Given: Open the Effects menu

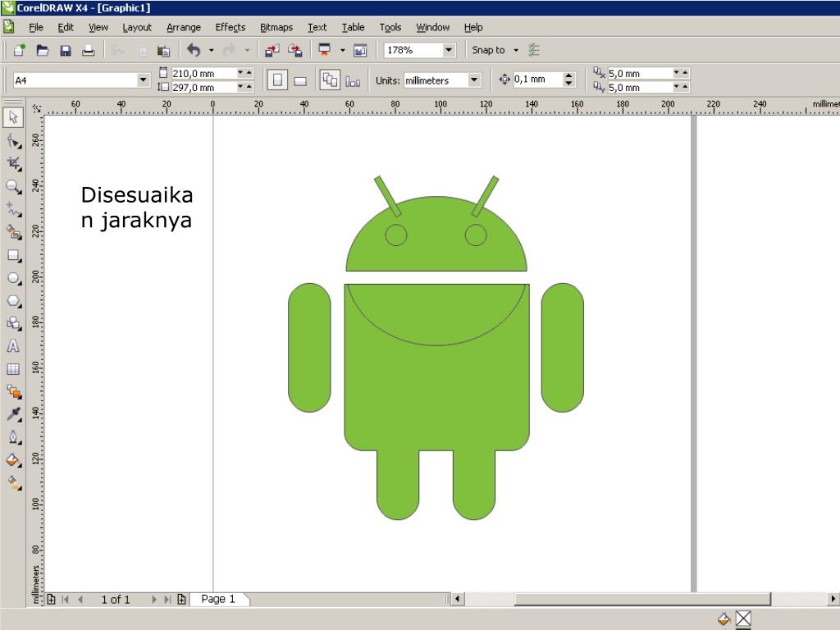Looking at the screenshot, I should pos(231,27).
